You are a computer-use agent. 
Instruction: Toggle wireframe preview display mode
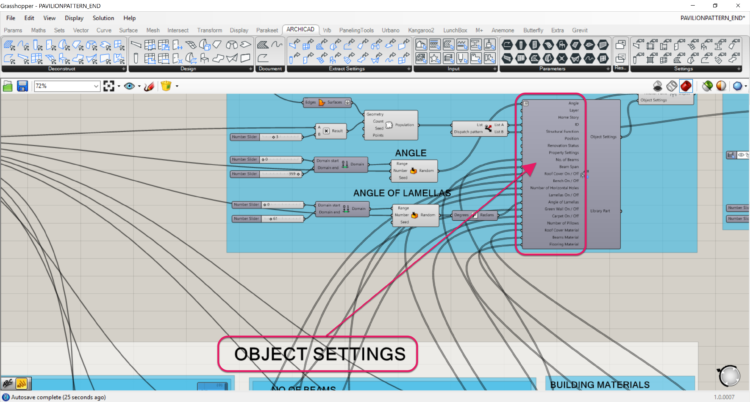coord(672,87)
